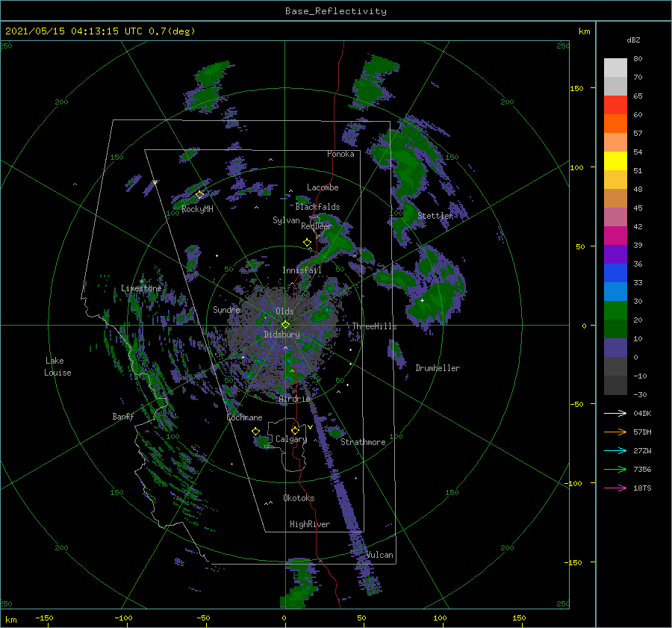Image resolution: width=672 pixels, height=628 pixels.
Task: Click the 18TS legend label
Action: click(x=642, y=488)
